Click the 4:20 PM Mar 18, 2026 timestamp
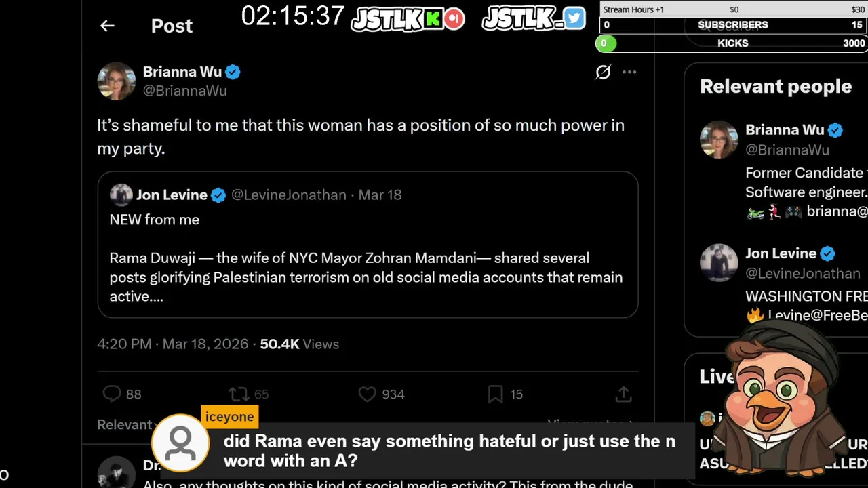This screenshot has width=868, height=488. 172,344
